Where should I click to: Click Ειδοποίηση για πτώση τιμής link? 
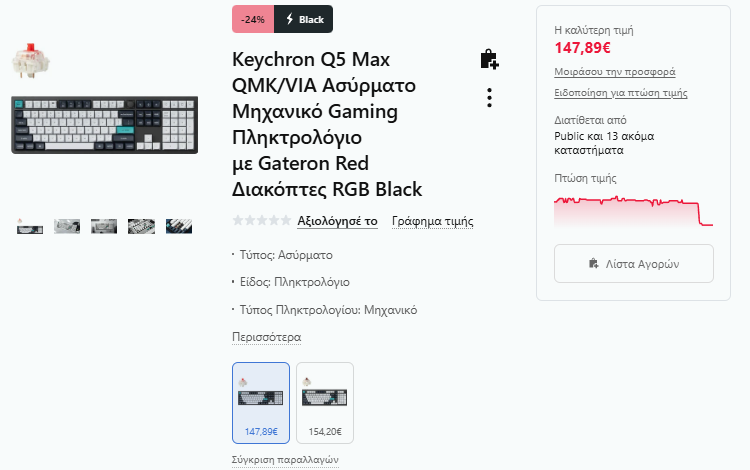click(x=620, y=93)
